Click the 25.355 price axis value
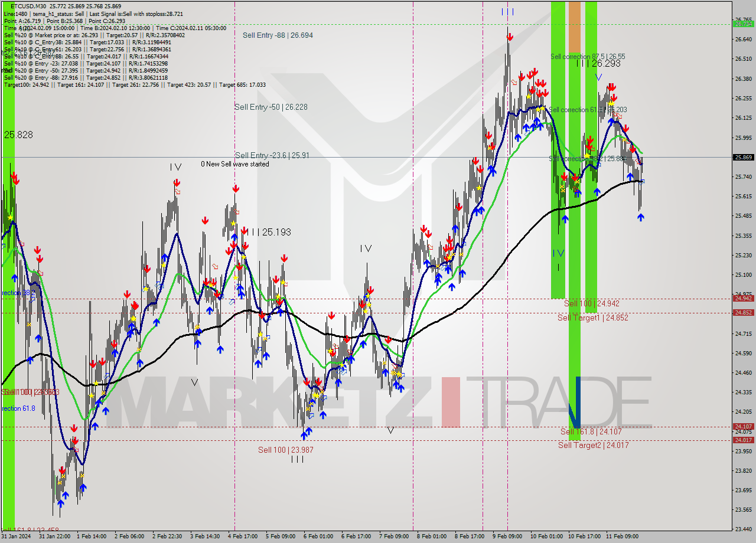This screenshot has width=756, height=543. [743, 236]
